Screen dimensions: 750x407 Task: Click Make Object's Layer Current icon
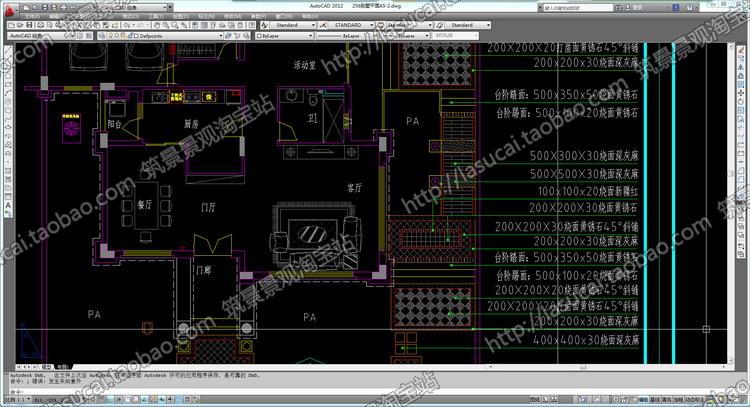[x=228, y=36]
